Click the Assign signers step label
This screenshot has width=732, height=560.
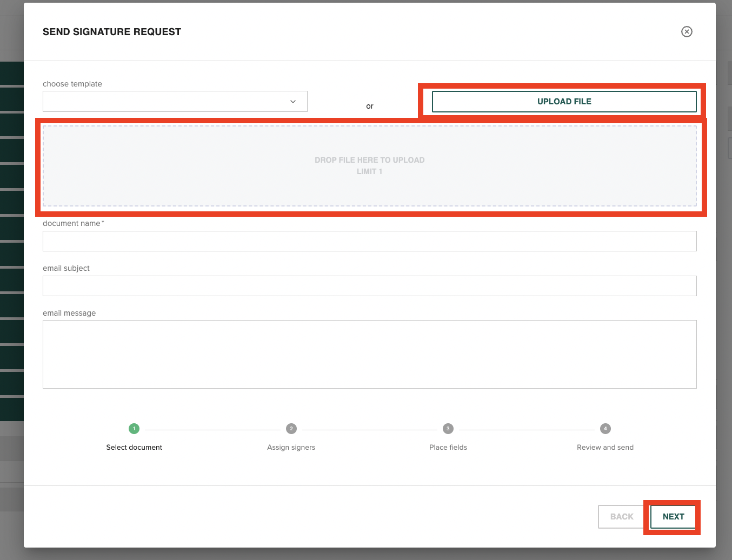tap(291, 447)
